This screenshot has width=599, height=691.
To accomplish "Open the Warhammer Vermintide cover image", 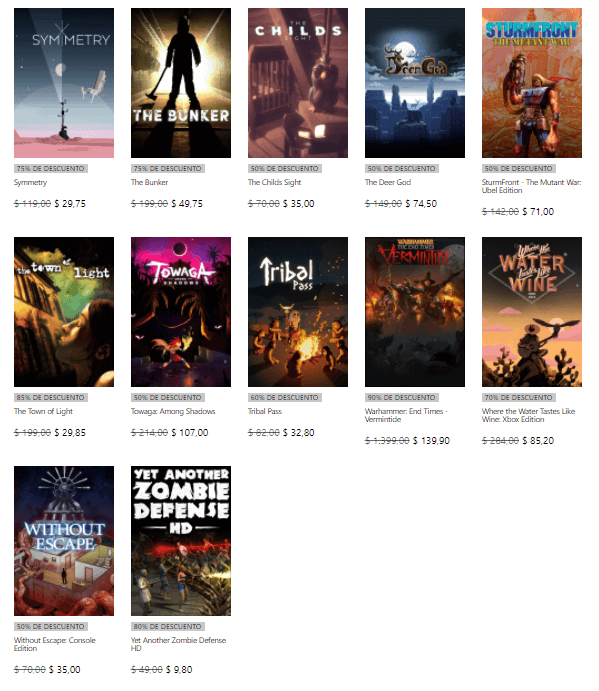I will tap(415, 312).
